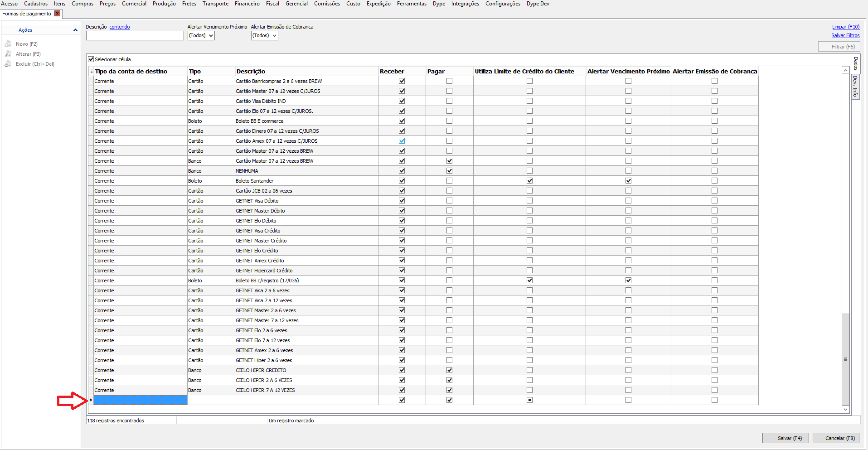
Task: Click Excluir (Ctrl+Del) action
Action: point(35,64)
